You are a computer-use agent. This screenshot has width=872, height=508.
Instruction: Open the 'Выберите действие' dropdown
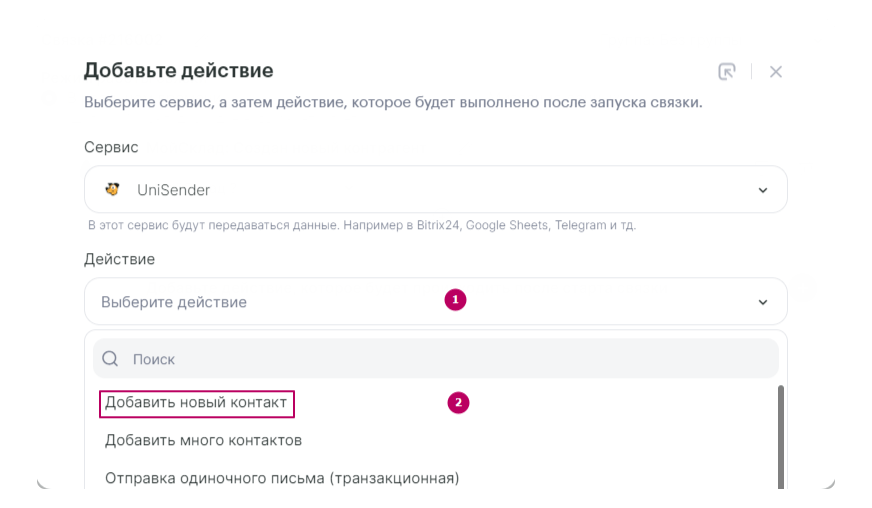coord(435,302)
